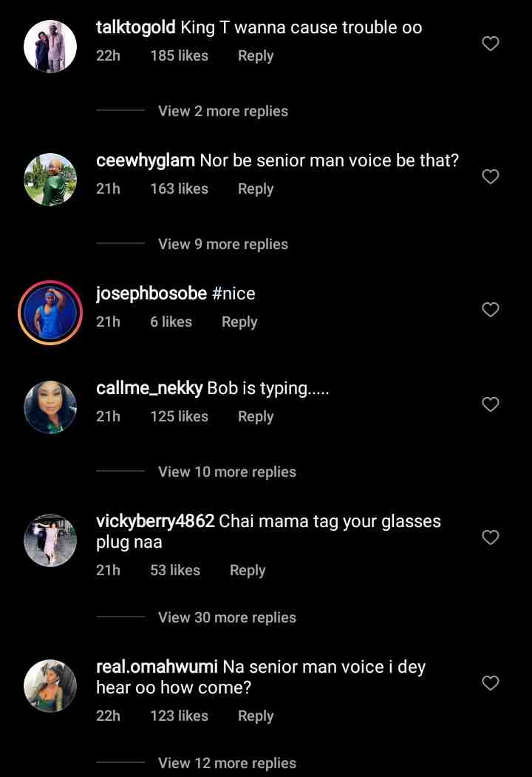Reply to josephbosobe's comment
Image resolution: width=532 pixels, height=777 pixels.
(239, 322)
